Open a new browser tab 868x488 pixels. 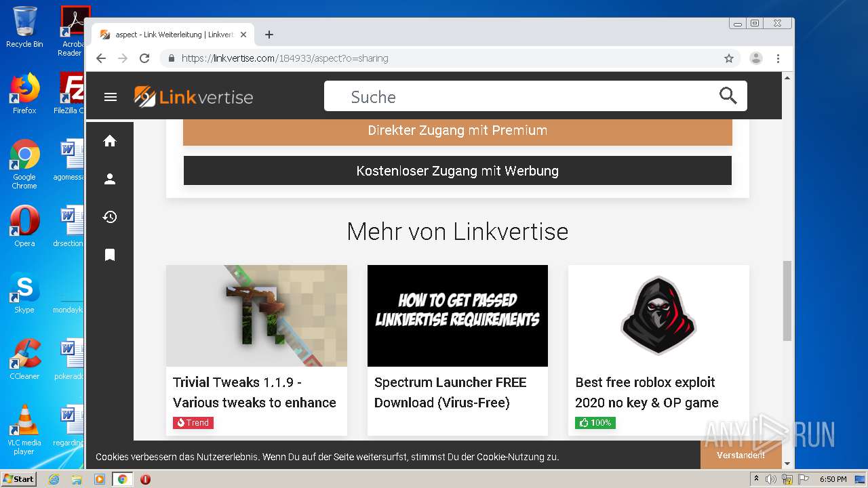point(269,35)
